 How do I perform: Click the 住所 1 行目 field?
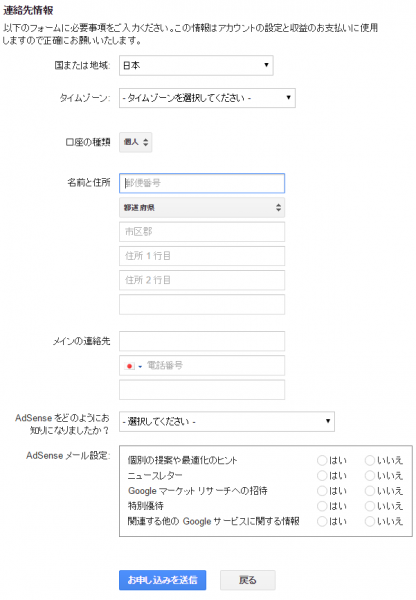(x=202, y=256)
